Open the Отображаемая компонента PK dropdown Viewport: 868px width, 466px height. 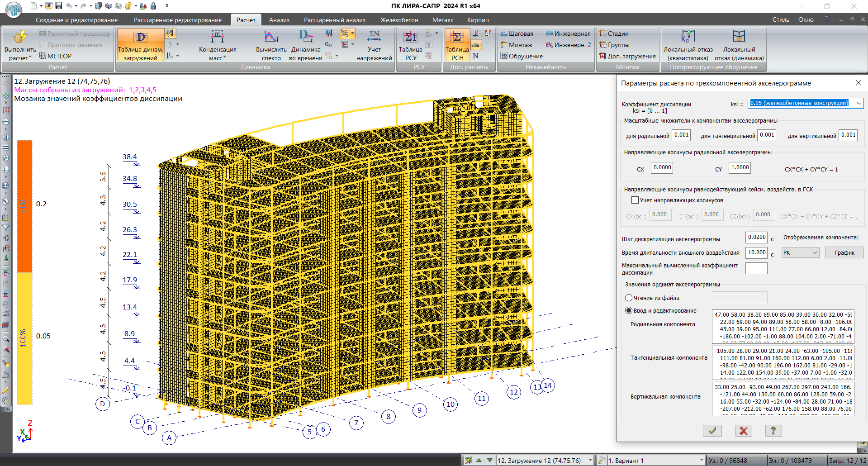tap(800, 252)
